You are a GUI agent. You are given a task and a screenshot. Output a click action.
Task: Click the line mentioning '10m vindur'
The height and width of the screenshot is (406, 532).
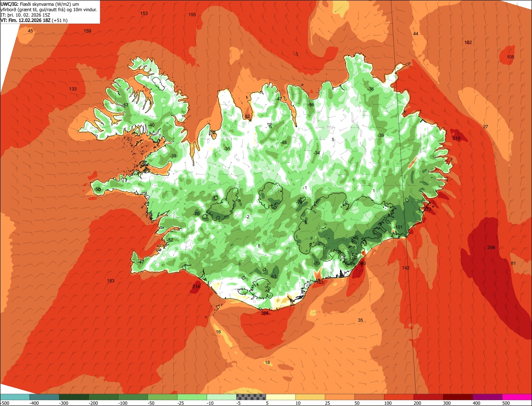(x=49, y=10)
